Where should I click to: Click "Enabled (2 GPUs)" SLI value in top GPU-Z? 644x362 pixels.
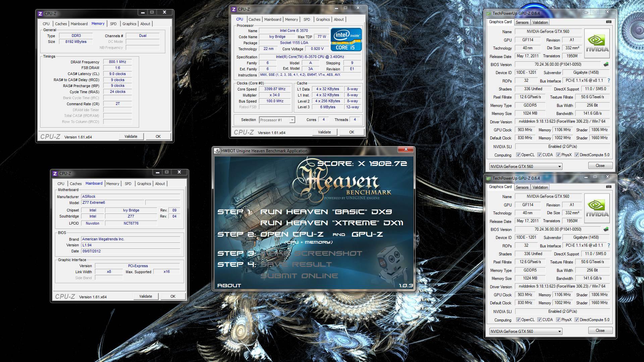click(562, 146)
